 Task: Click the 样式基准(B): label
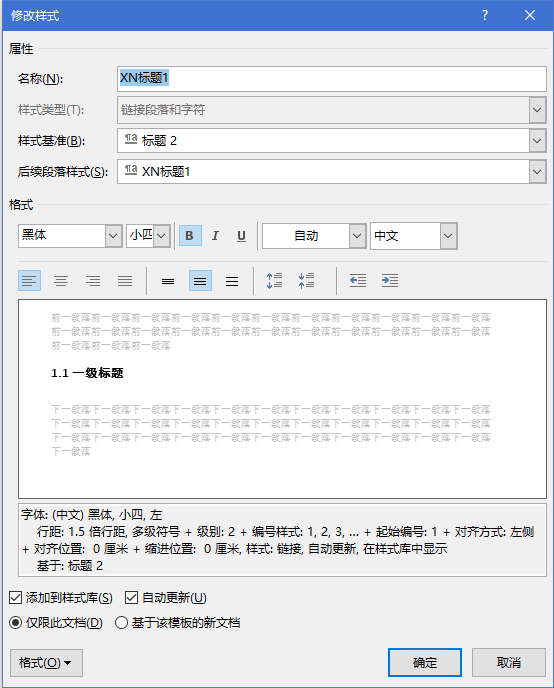click(x=51, y=141)
